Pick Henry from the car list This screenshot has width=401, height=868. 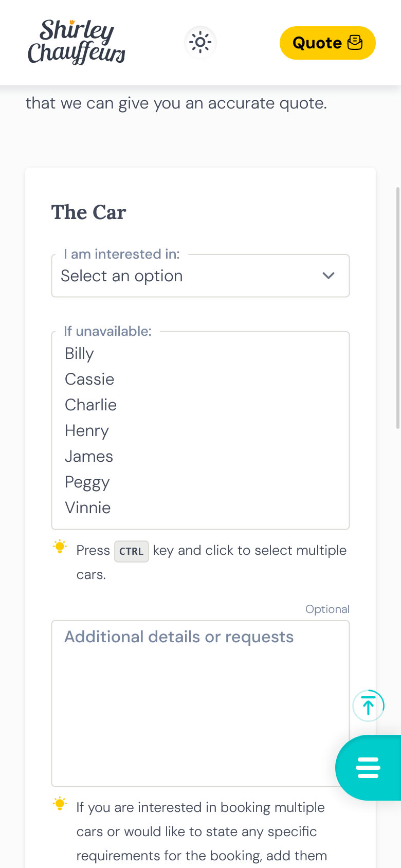(x=87, y=431)
